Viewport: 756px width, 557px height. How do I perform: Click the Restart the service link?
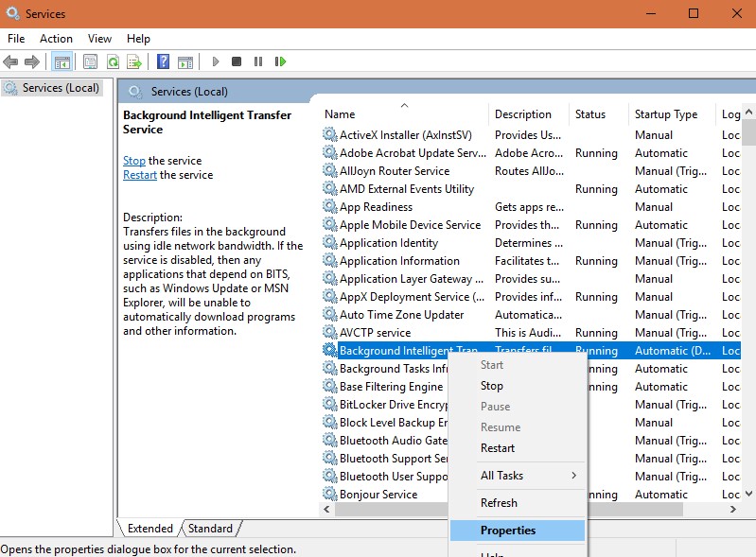(x=140, y=175)
